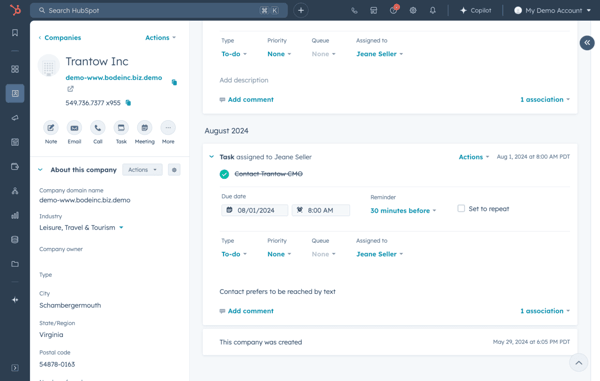Open demo-www.bodeinc.biz.demo link under company name
600x381 pixels.
point(114,78)
